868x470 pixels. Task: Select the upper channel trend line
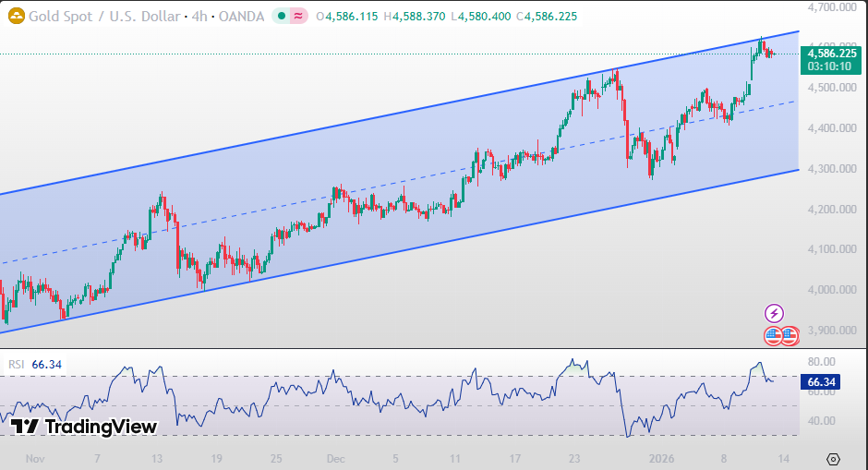[369, 130]
